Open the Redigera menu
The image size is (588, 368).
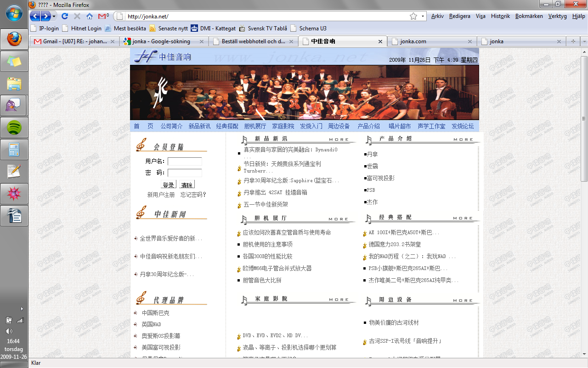coord(459,16)
